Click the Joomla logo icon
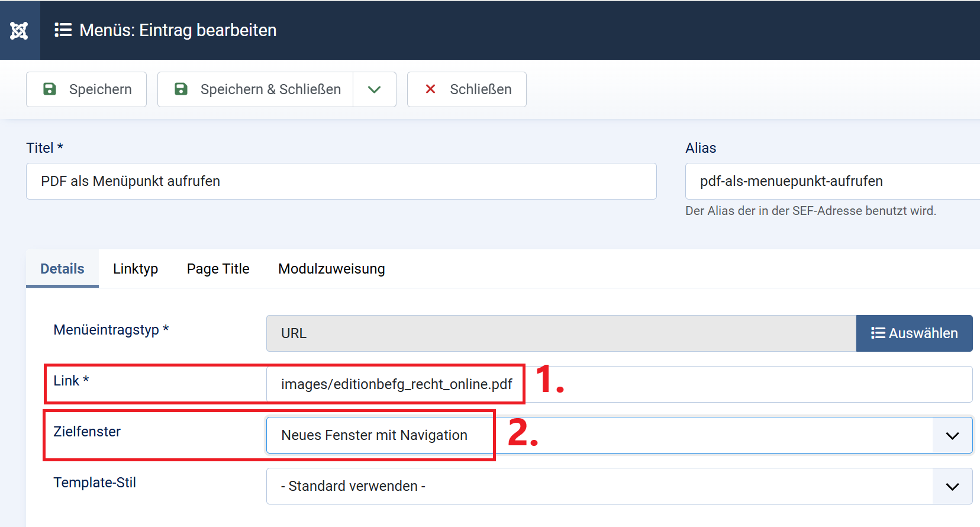The image size is (980, 527). pyautogui.click(x=19, y=30)
